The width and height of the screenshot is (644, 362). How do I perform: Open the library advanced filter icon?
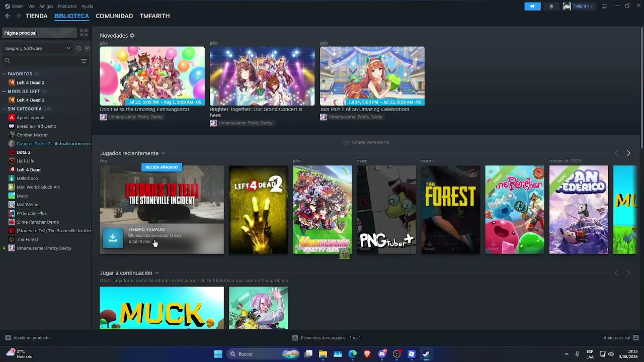(84, 61)
